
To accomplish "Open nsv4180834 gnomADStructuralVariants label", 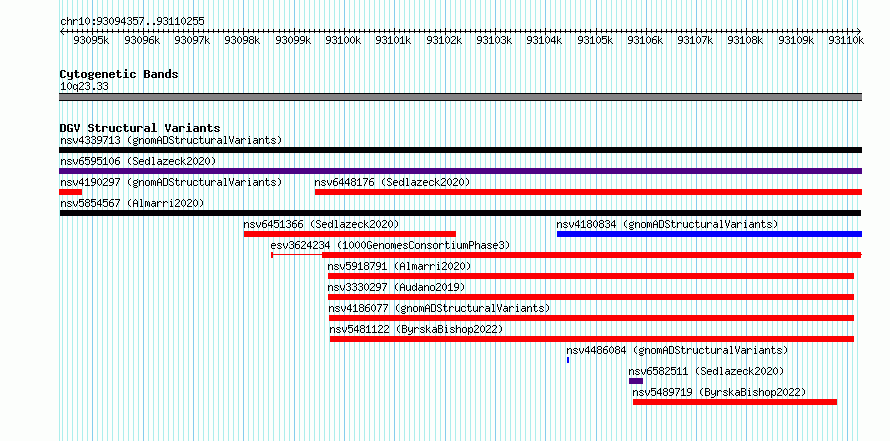I will [668, 224].
